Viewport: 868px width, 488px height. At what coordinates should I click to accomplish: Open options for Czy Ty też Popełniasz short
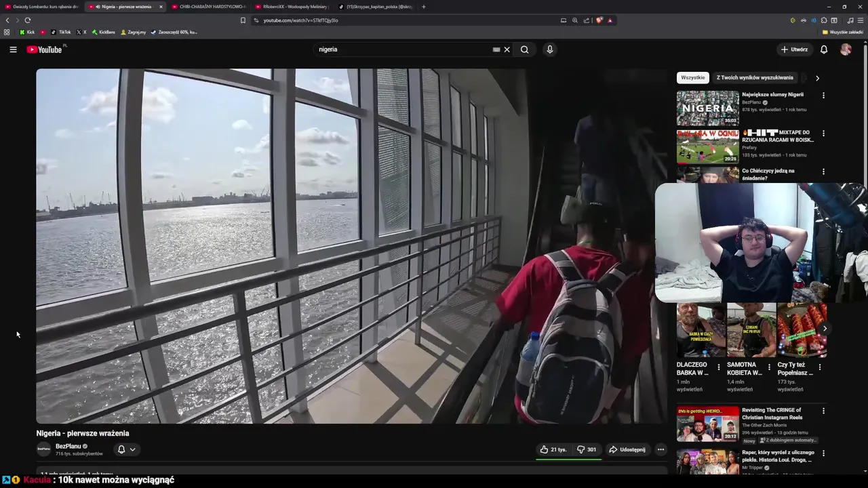(819, 367)
